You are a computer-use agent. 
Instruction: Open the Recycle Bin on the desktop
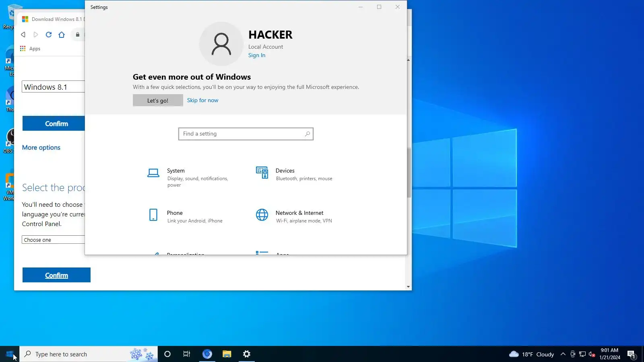9,17
